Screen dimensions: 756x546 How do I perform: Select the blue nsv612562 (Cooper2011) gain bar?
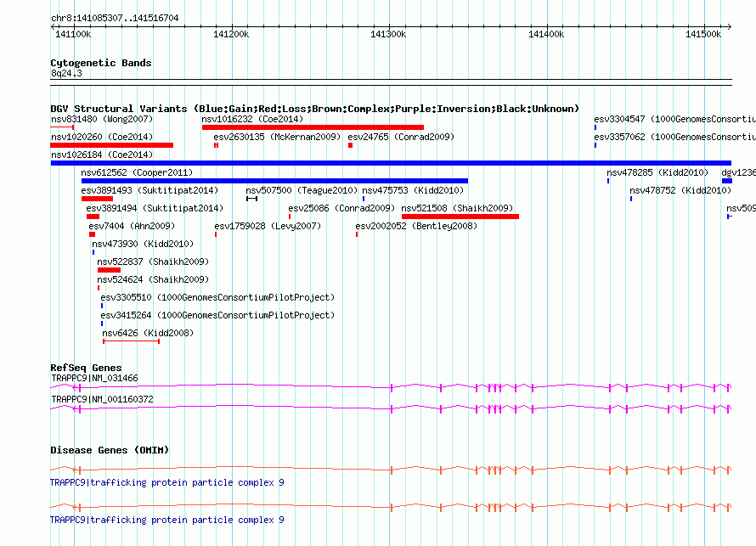[x=275, y=181]
